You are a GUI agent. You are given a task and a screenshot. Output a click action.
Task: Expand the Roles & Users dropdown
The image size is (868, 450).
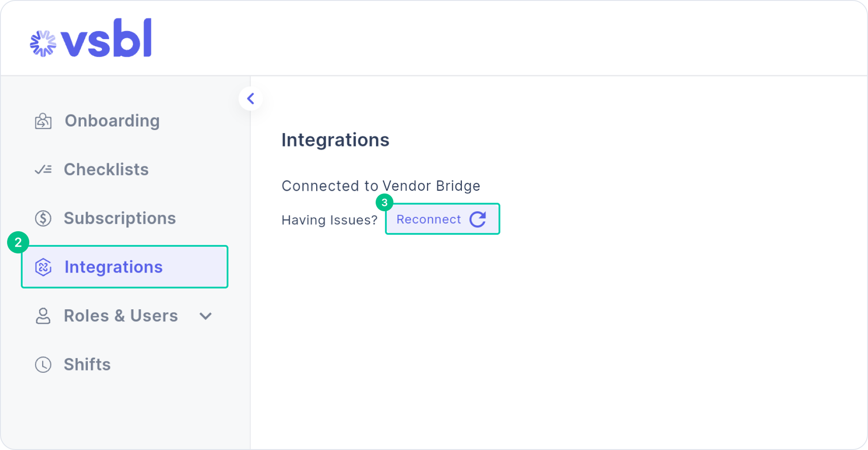[205, 316]
